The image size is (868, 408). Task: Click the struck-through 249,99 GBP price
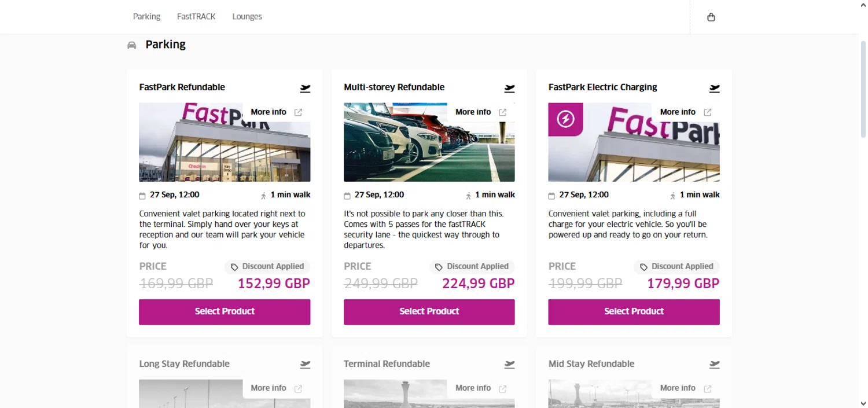(381, 284)
